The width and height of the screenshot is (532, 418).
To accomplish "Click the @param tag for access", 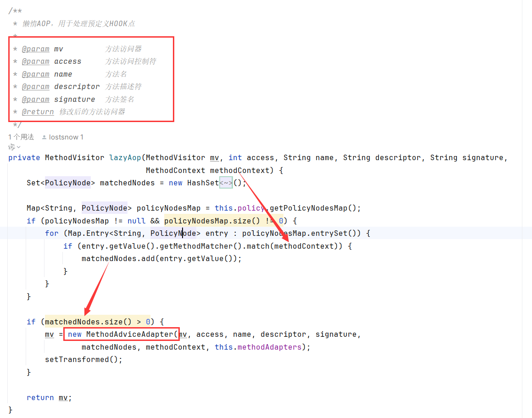I will [35, 61].
